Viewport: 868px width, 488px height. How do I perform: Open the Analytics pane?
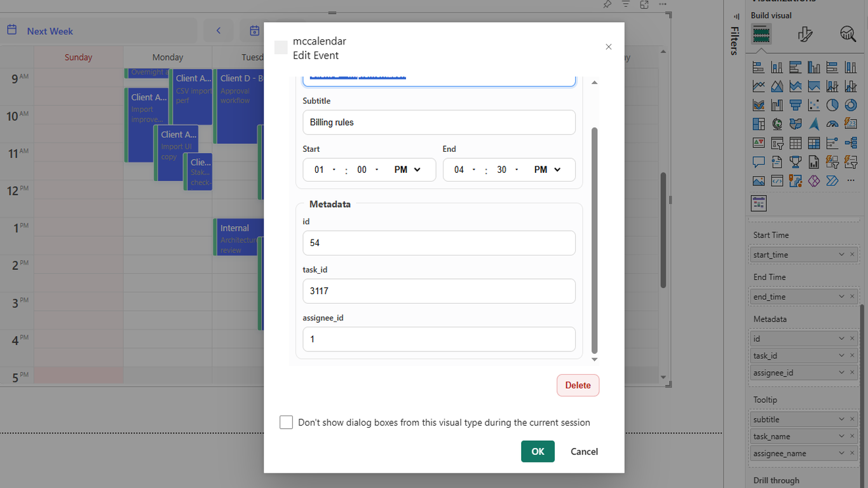848,34
